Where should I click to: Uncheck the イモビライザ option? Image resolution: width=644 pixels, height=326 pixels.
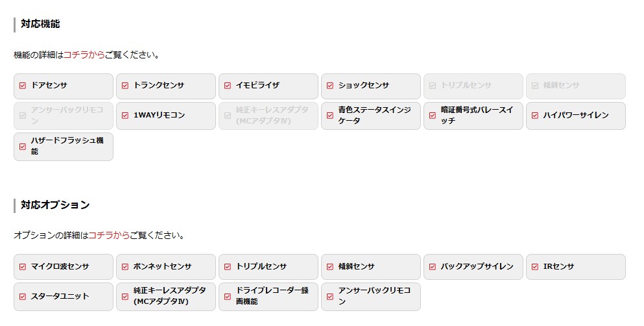[228, 86]
